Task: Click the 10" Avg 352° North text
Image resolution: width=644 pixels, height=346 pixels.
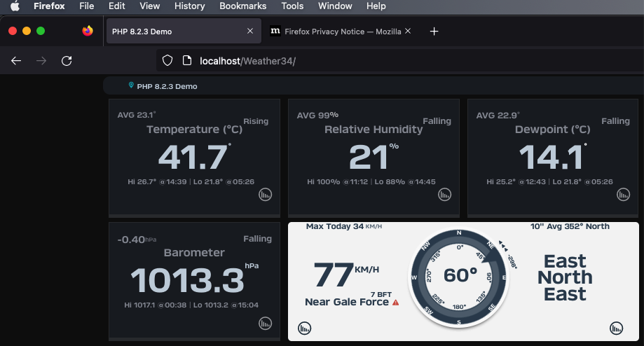Action: tap(570, 226)
